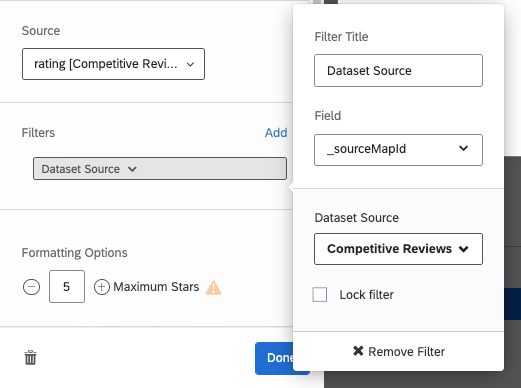Decrease maximum stars with the minus icon
521x388 pixels.
31,287
